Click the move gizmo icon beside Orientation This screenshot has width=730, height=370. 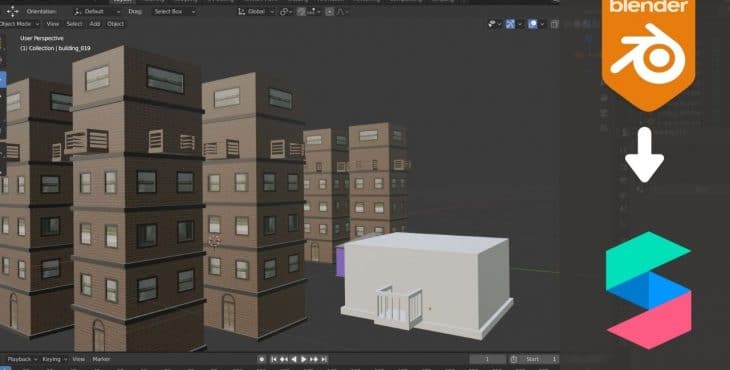point(13,11)
